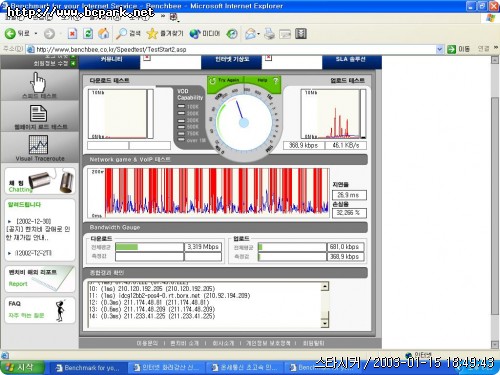Click the address bar URL field
Screen dimensions: 500x375
(233, 49)
